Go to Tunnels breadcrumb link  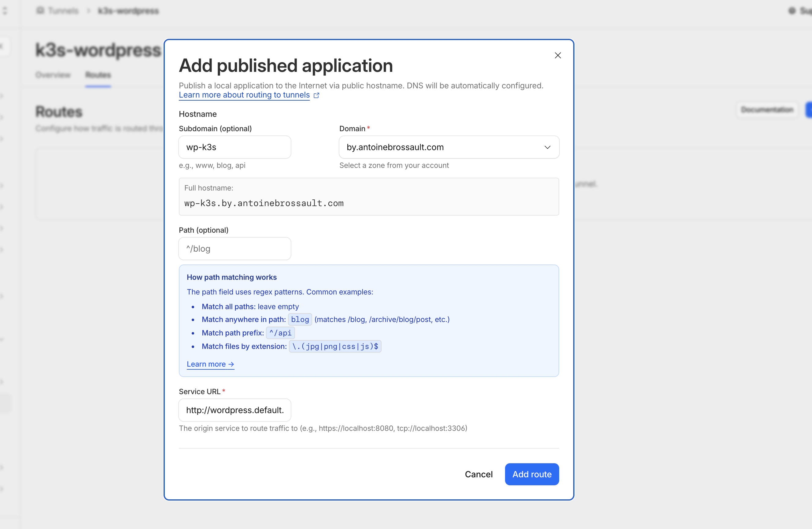click(63, 11)
